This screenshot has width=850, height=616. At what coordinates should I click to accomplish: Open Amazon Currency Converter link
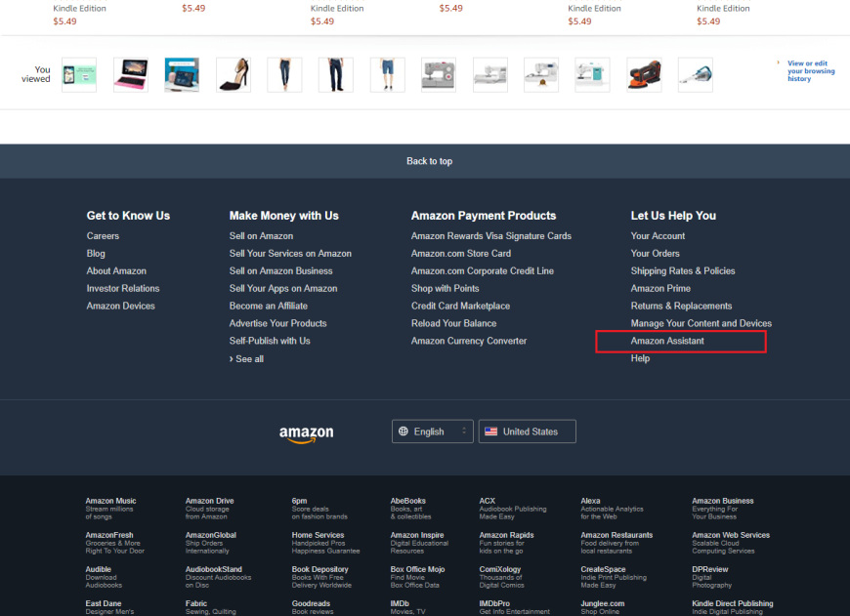pyautogui.click(x=469, y=341)
